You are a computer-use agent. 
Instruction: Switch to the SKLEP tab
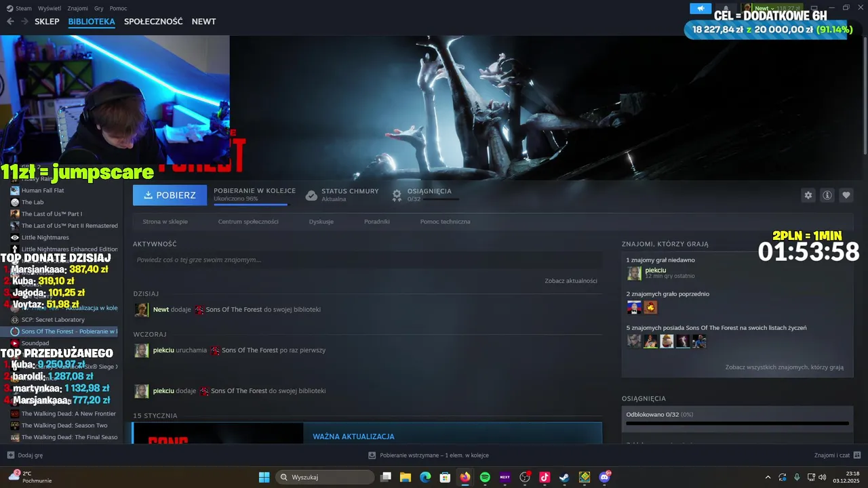point(47,22)
